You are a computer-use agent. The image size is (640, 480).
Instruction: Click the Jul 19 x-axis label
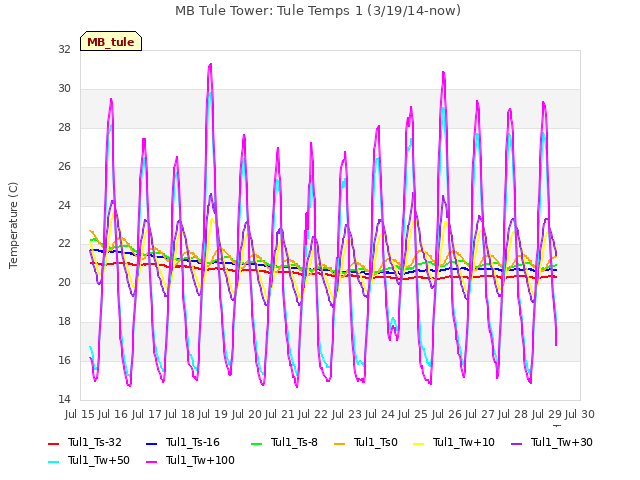click(213, 414)
